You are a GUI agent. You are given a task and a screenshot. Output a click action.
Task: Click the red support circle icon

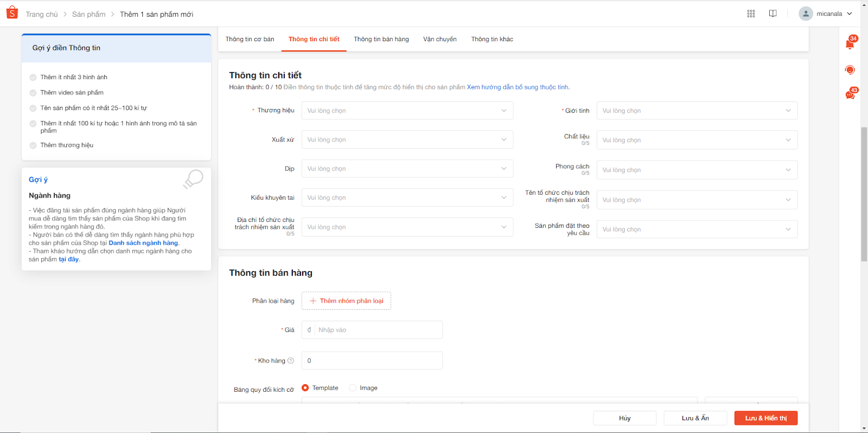850,70
